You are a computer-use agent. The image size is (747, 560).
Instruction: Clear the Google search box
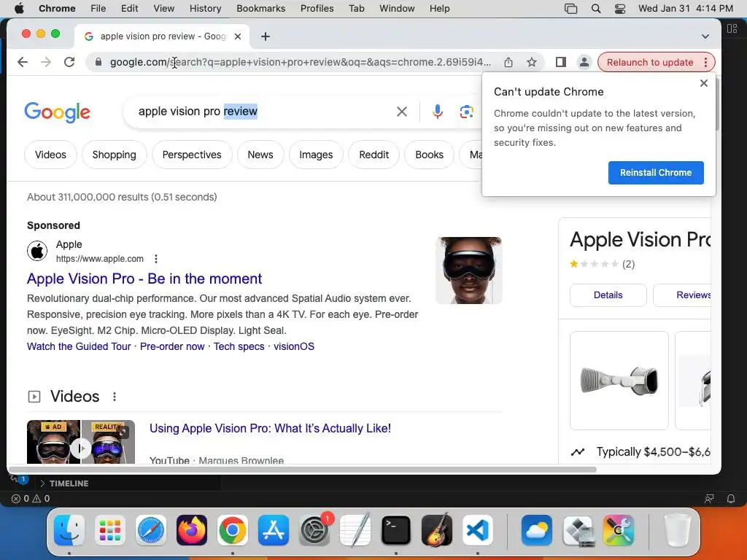402,112
